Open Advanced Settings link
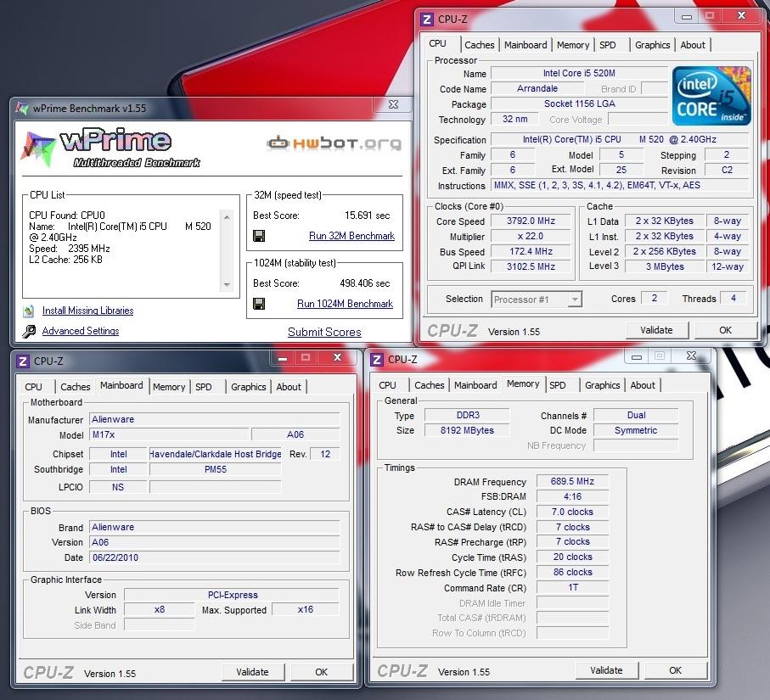Viewport: 770px width, 700px height. 81,331
